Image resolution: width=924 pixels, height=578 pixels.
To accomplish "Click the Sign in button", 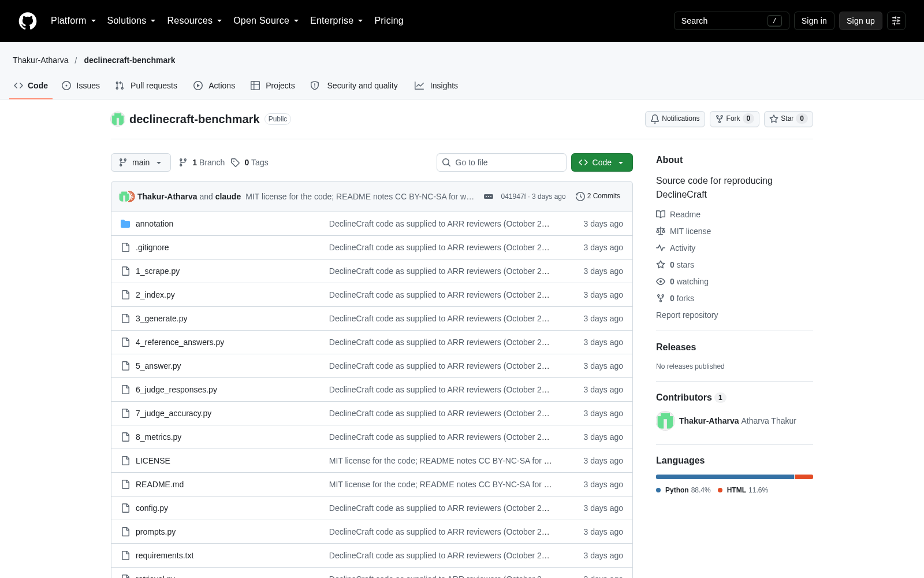I will click(x=814, y=21).
